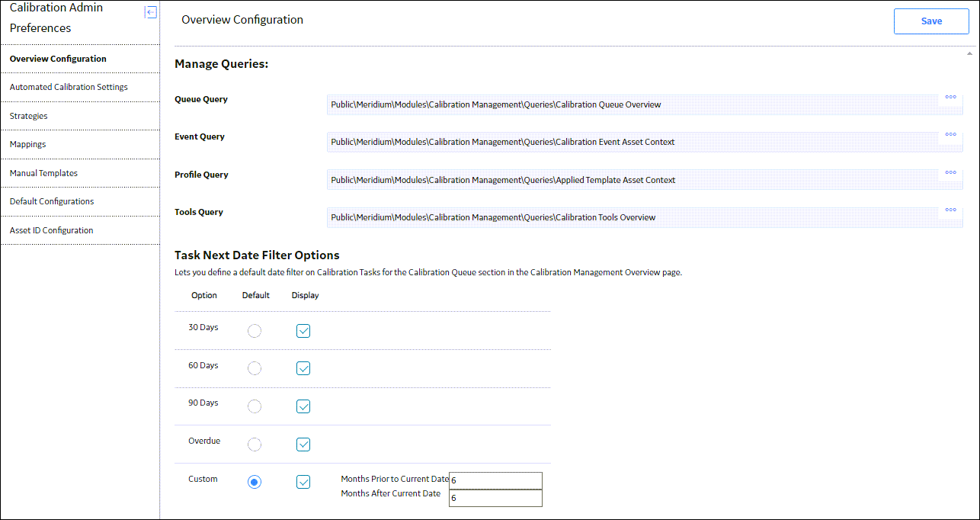This screenshot has width=980, height=520.
Task: Click the Display column header
Action: tap(305, 295)
